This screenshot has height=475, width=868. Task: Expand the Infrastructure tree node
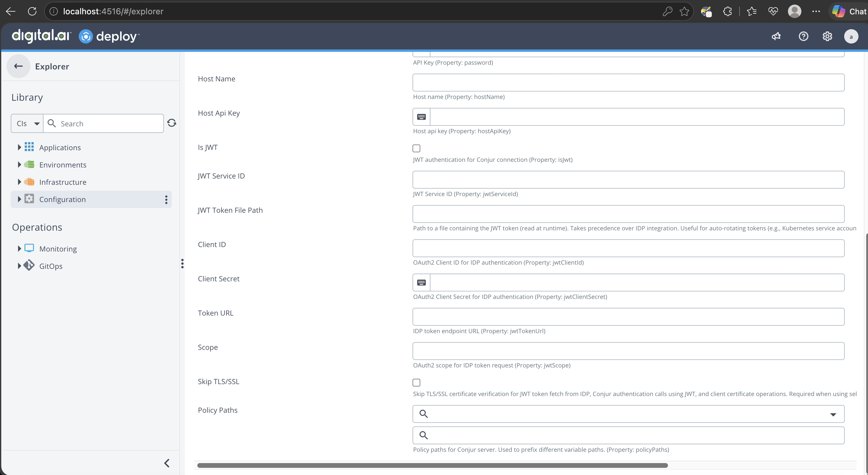point(19,182)
